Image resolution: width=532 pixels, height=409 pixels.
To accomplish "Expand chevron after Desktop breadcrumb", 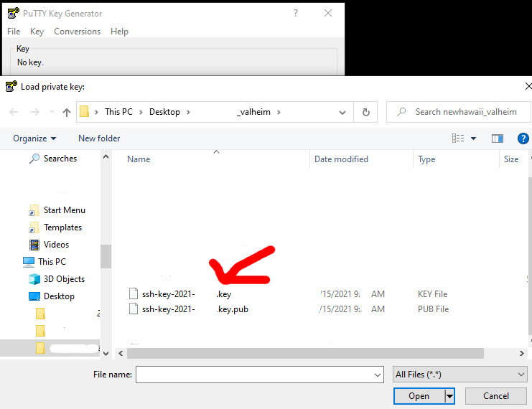I will [x=188, y=112].
